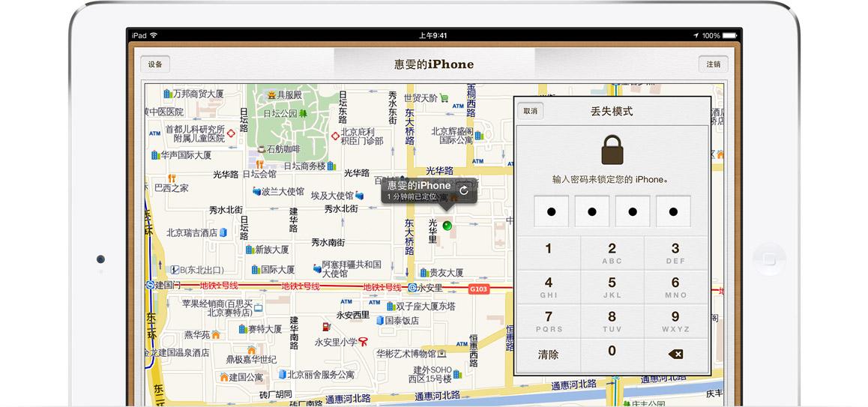Tap the temple icon beside 具服殿

coord(271,94)
